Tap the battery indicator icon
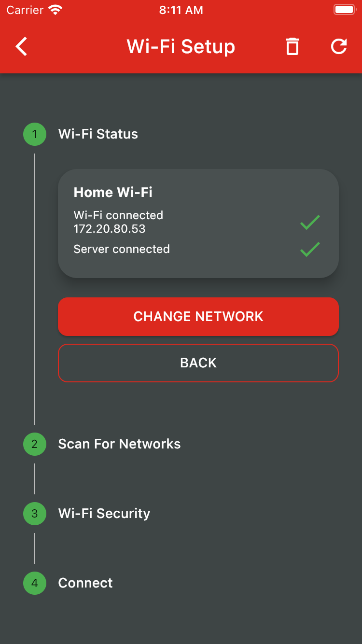 (344, 10)
